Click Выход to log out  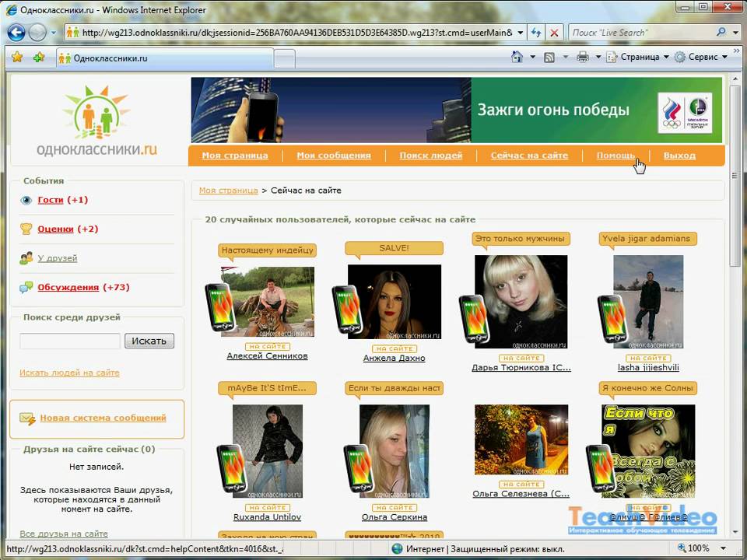click(x=680, y=156)
